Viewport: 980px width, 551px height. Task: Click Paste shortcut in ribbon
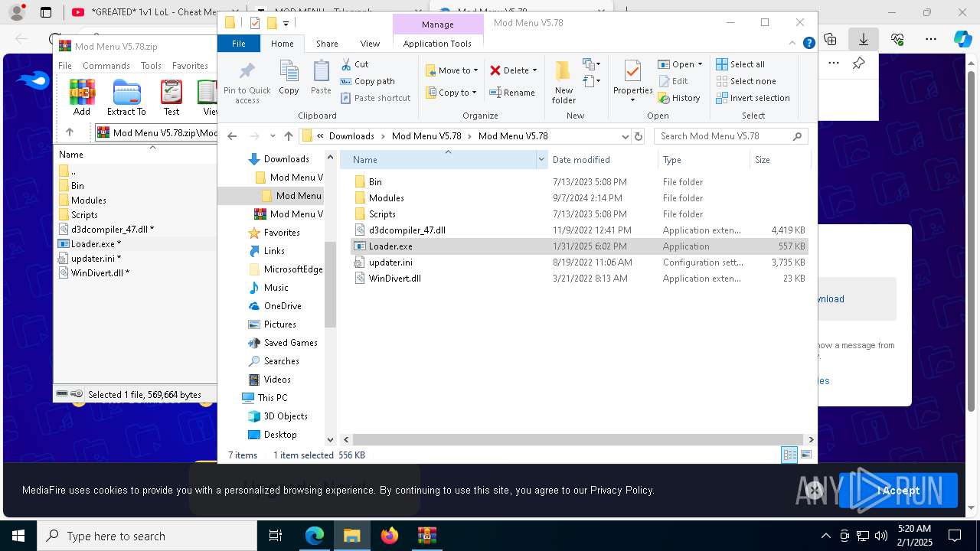[375, 98]
